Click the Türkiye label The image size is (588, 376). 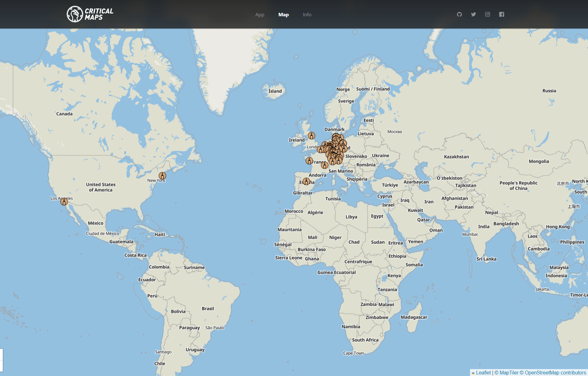[390, 185]
